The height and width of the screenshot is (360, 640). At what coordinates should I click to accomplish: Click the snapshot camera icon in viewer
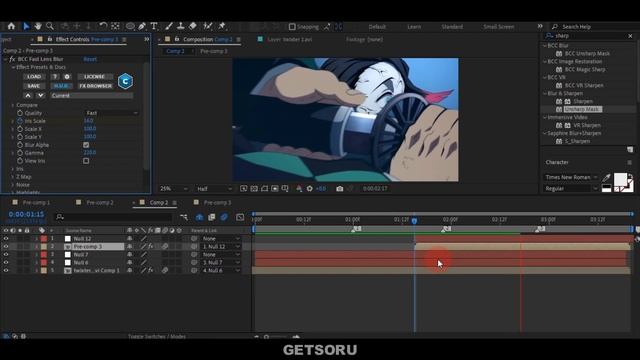coord(340,189)
